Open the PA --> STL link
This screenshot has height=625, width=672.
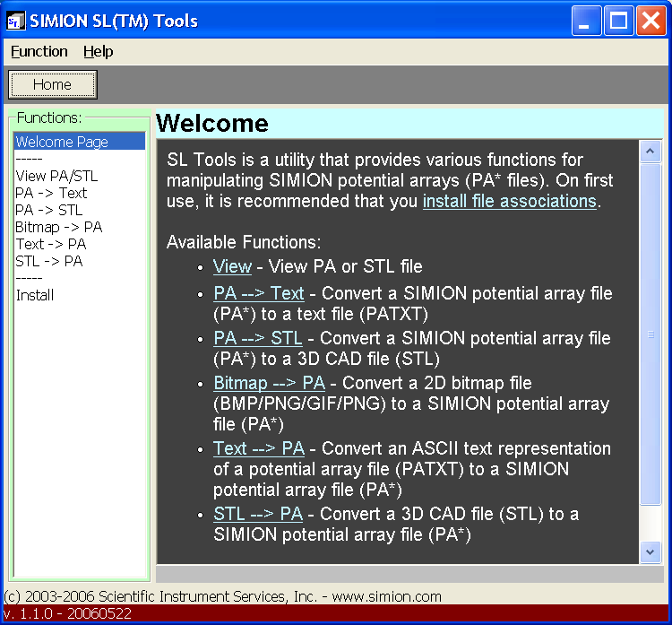258,338
